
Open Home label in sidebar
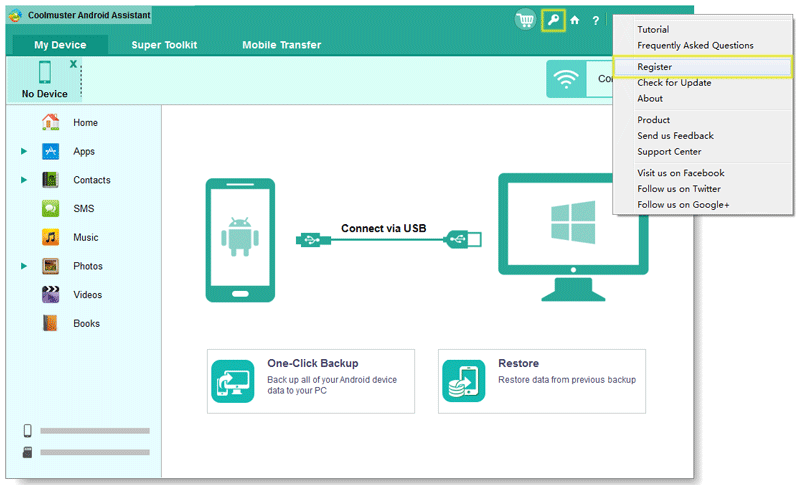tap(85, 122)
